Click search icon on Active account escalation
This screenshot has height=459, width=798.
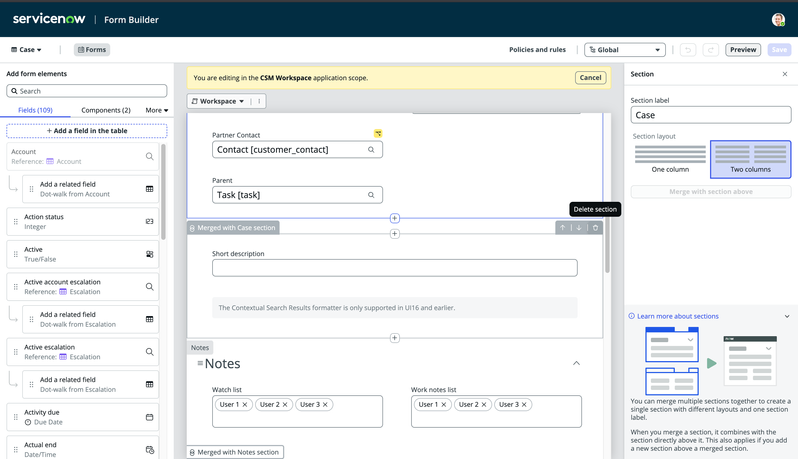(150, 286)
